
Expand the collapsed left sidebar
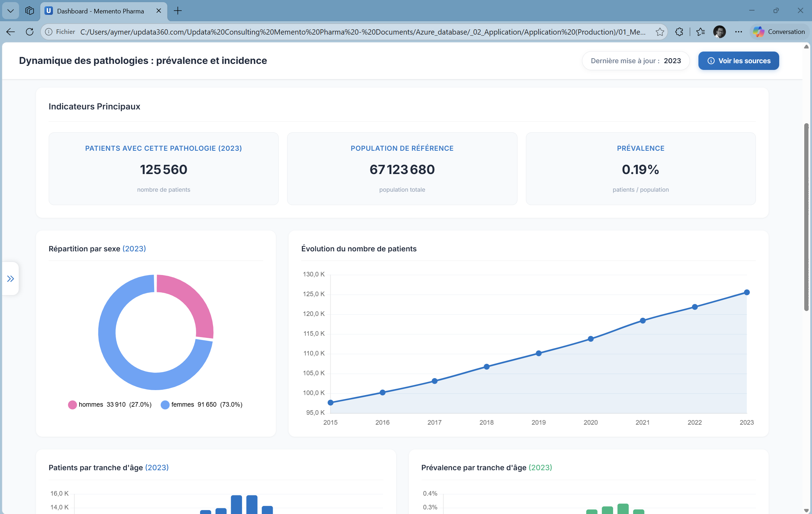tap(11, 279)
